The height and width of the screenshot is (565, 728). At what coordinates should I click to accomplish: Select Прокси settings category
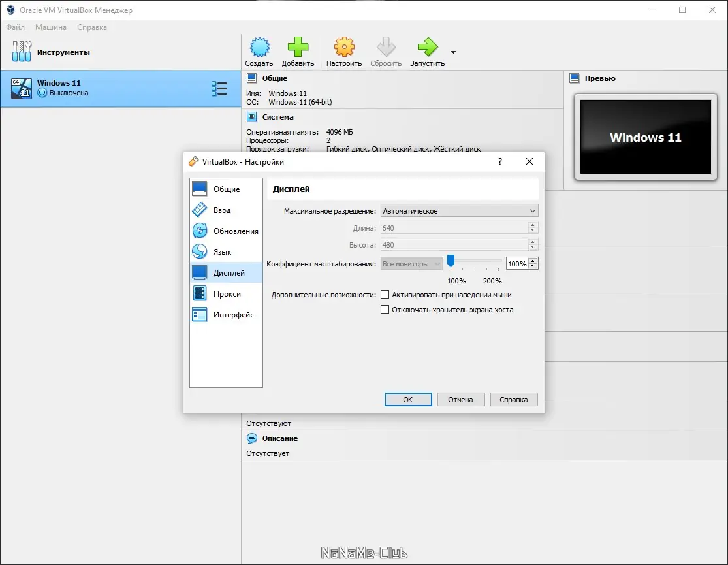(226, 294)
